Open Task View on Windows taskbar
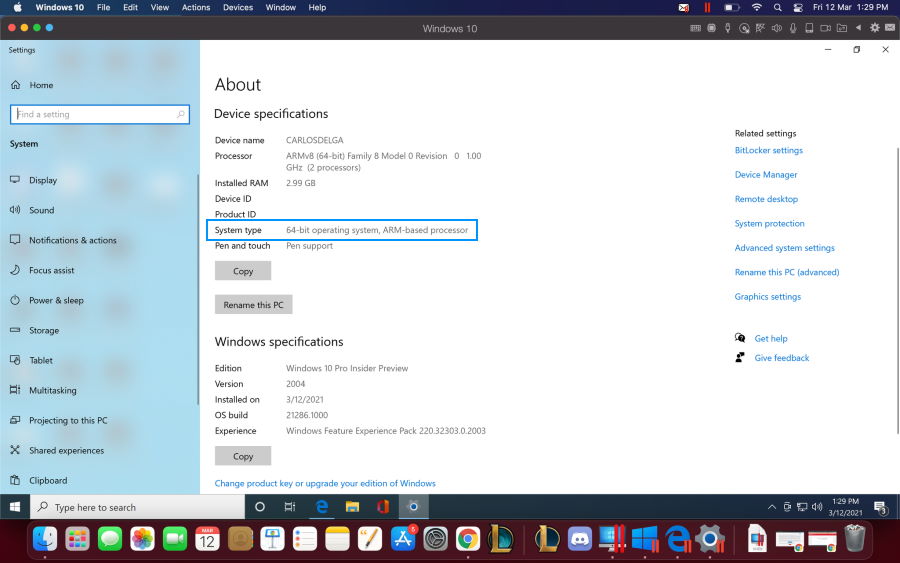Viewport: 900px width, 563px height. pyautogui.click(x=290, y=507)
